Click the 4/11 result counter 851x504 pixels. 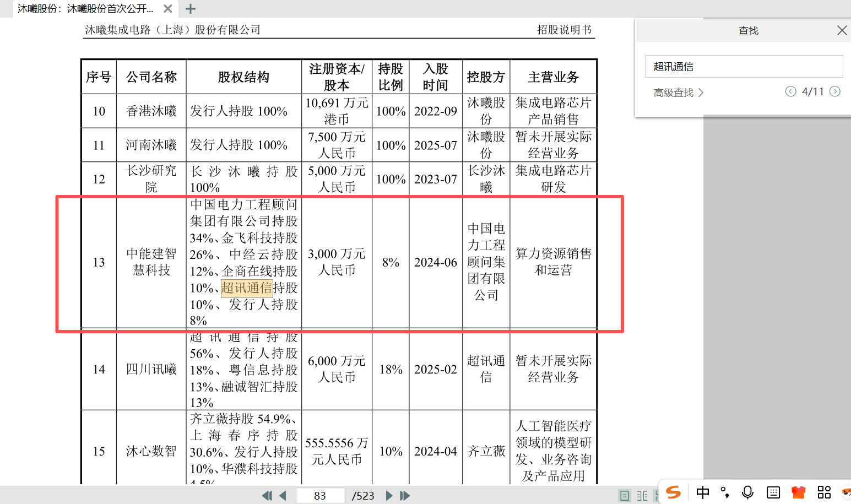pyautogui.click(x=812, y=91)
